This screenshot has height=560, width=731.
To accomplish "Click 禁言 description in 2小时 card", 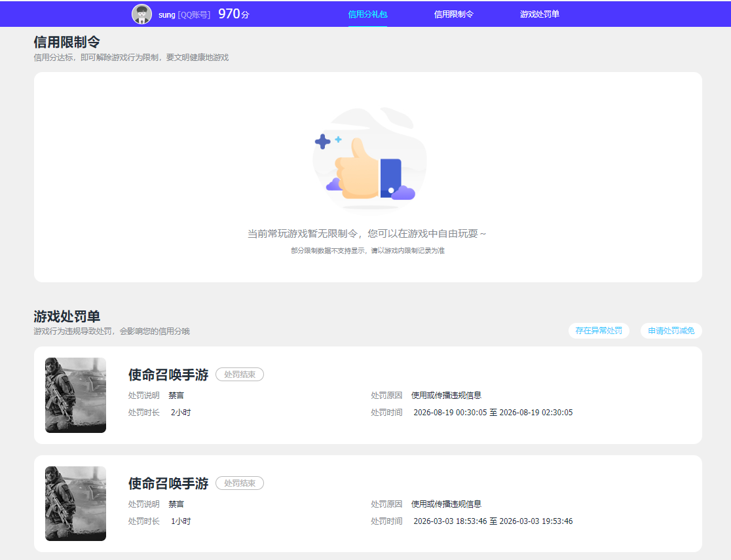I will pos(176,395).
